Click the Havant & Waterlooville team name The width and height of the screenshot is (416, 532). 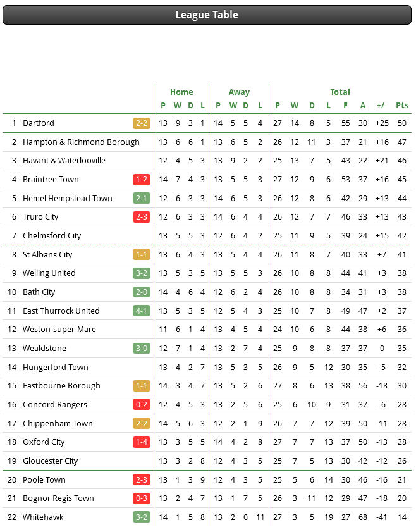click(64, 161)
